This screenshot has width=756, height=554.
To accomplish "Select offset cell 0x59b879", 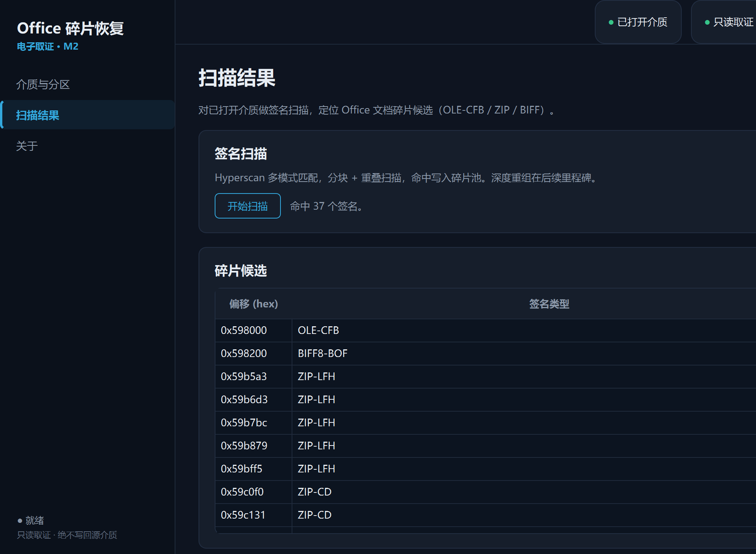I will [x=254, y=446].
